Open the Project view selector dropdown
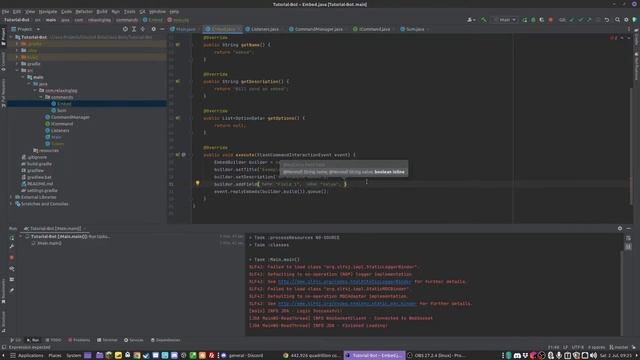Viewport: 640px width, 360px height. pyautogui.click(x=26, y=29)
